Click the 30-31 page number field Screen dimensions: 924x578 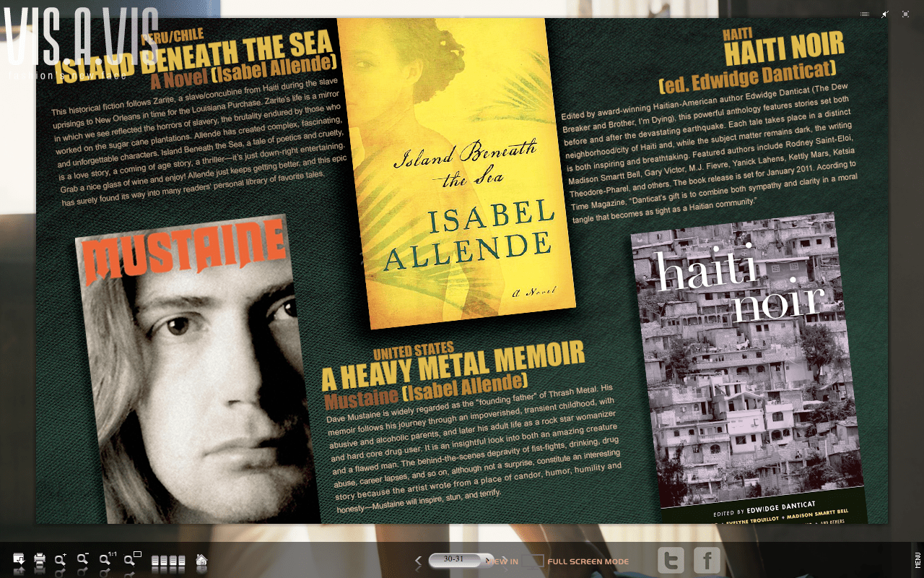(x=454, y=560)
